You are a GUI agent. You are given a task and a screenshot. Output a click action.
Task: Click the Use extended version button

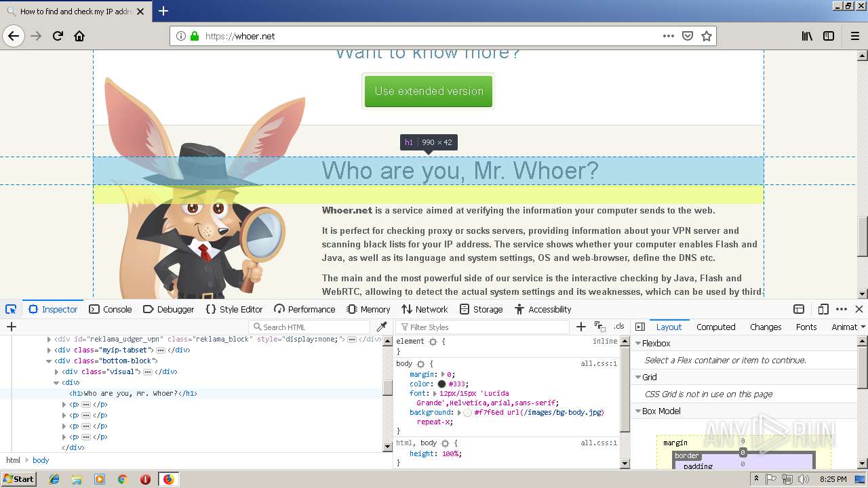[429, 91]
